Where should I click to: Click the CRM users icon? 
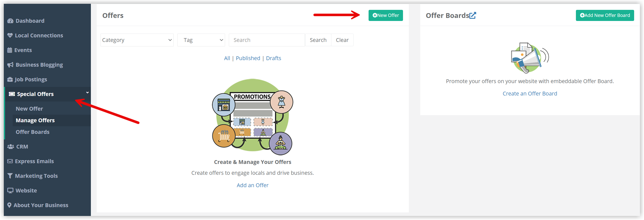click(11, 147)
